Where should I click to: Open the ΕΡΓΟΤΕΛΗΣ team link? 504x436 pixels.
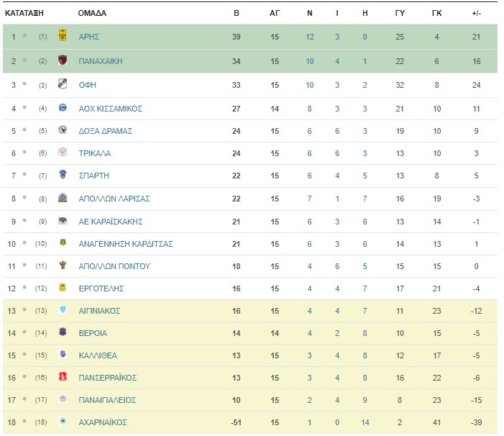click(101, 289)
